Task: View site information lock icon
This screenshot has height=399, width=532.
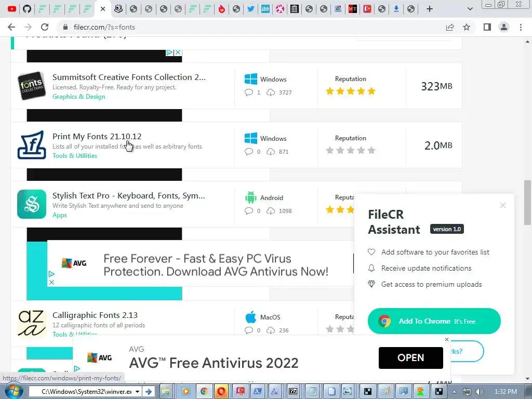Action: (65, 27)
